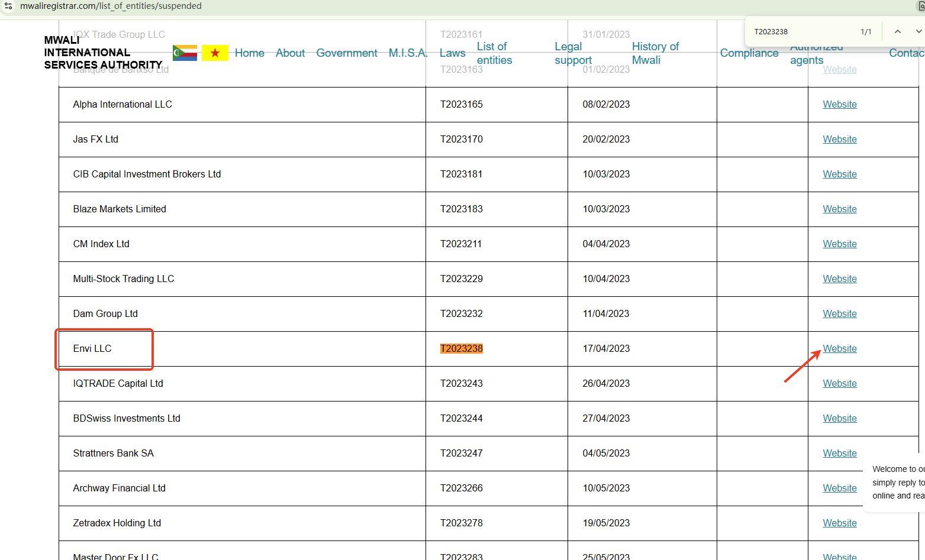Visit Website link for BDSwiss Investments Ltd
Viewport: 925px width, 560px height.
[x=839, y=418]
